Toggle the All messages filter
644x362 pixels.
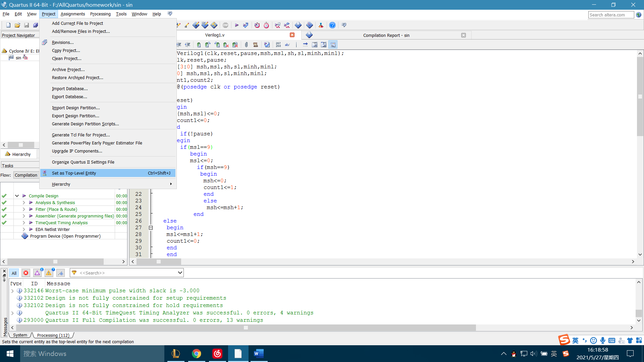point(14,273)
